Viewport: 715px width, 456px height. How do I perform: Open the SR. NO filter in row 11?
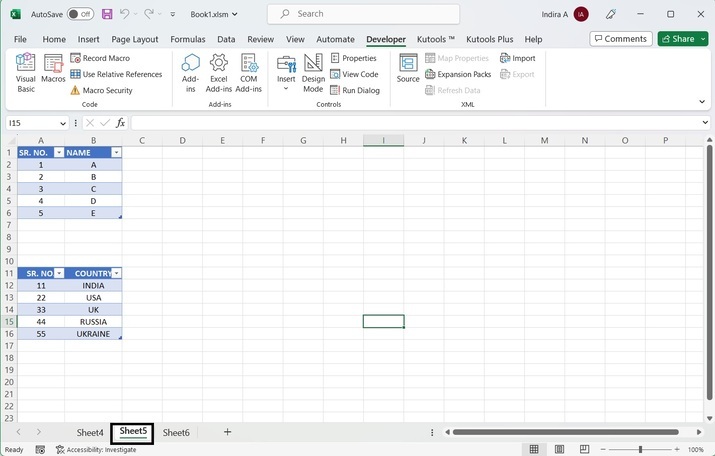point(59,273)
